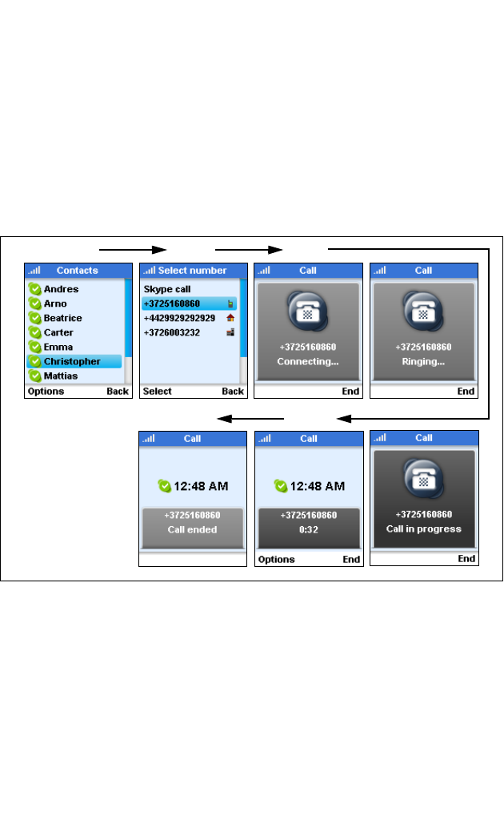Click Emma's green status icon
504x836 pixels.
click(x=35, y=347)
